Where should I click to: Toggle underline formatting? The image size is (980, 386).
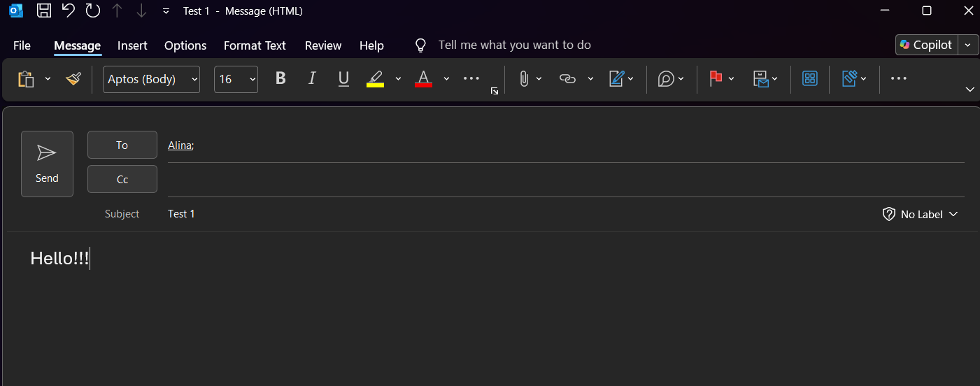pos(343,78)
